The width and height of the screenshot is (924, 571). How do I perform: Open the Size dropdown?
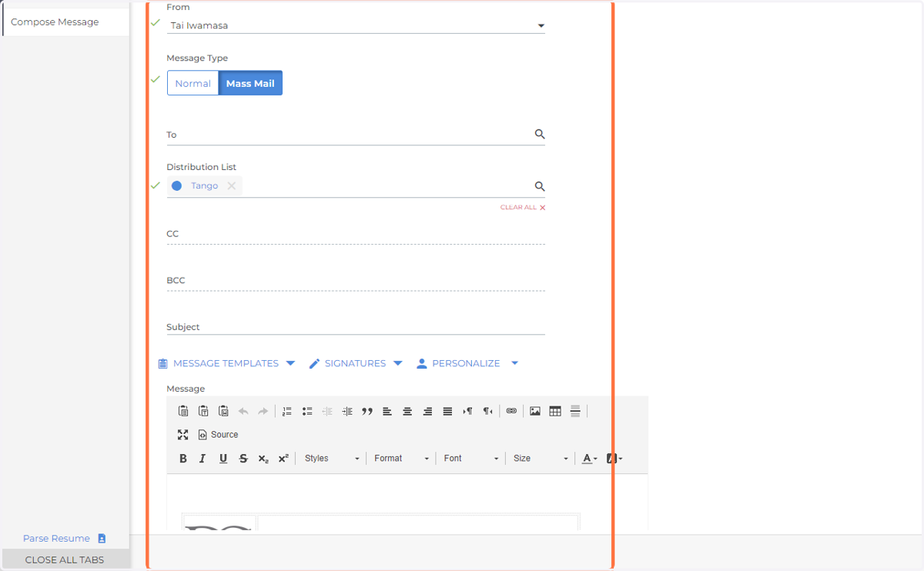tap(541, 459)
